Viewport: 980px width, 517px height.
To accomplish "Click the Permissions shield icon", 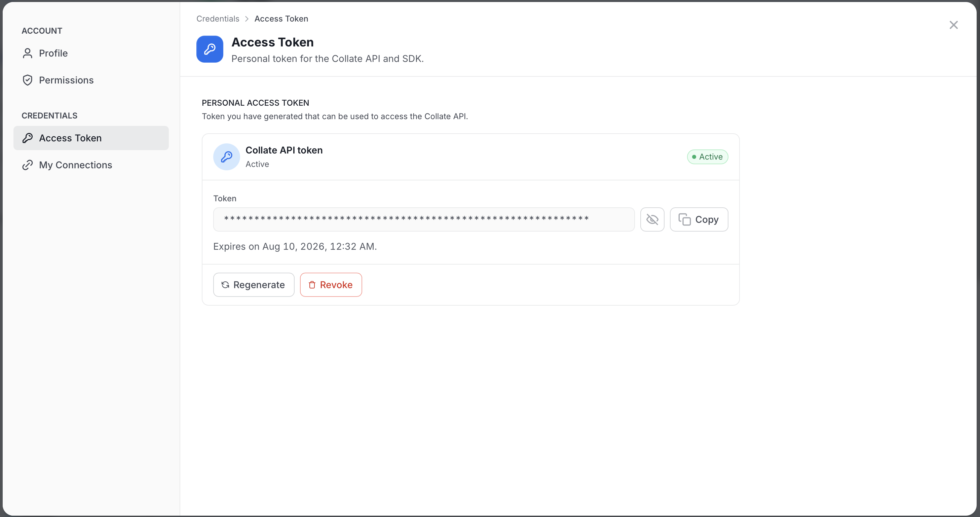I will [x=27, y=80].
